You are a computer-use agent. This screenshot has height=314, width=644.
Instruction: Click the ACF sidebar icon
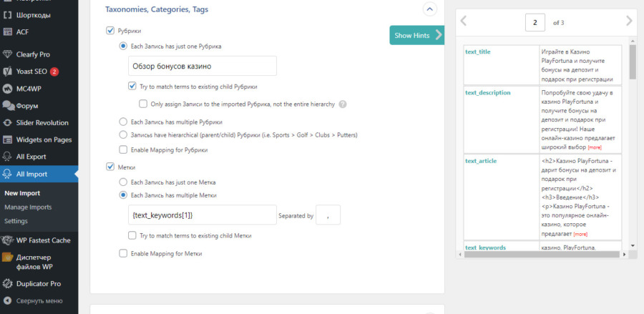click(7, 32)
